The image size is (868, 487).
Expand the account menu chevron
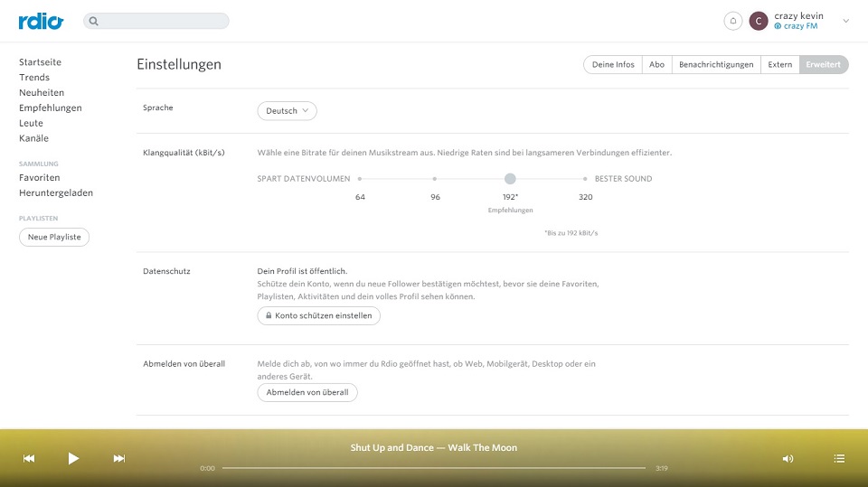pyautogui.click(x=845, y=21)
